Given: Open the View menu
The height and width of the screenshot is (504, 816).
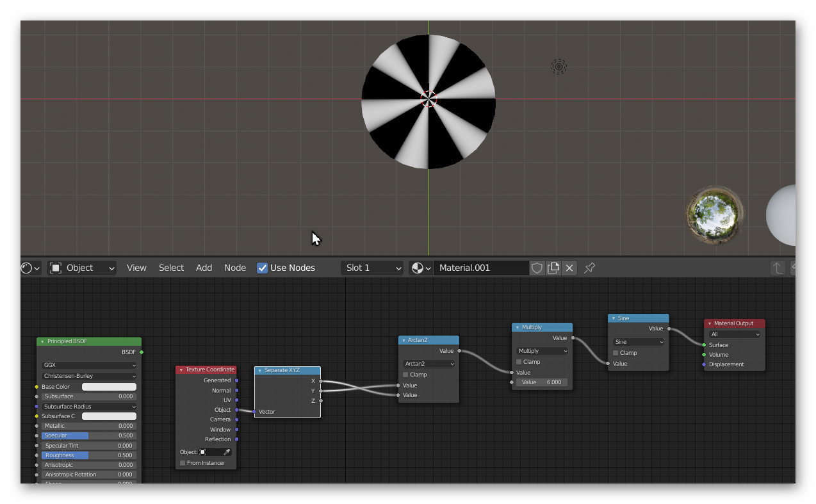Looking at the screenshot, I should point(136,268).
